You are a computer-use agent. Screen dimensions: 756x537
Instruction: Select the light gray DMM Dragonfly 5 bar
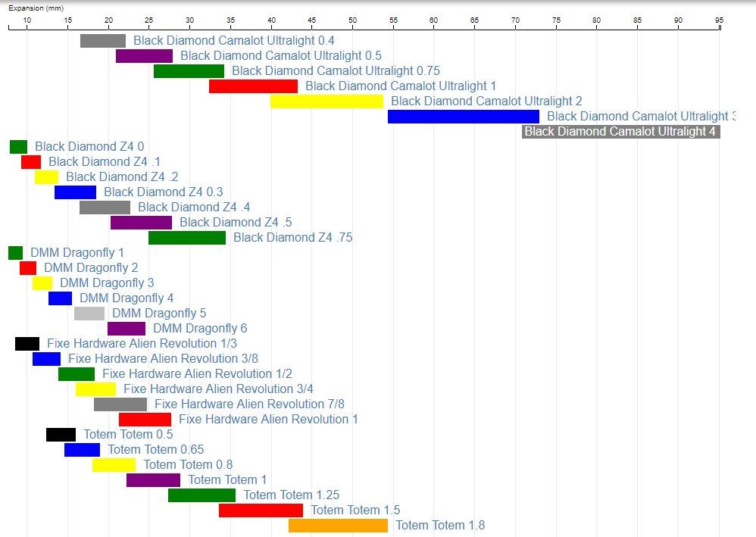click(89, 314)
